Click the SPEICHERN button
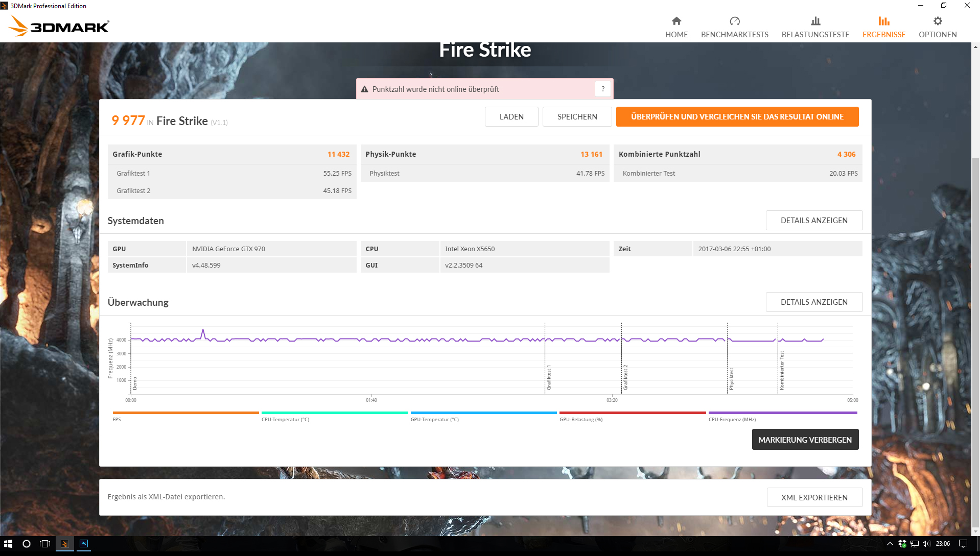Screen dimensions: 980x556 pyautogui.click(x=577, y=116)
